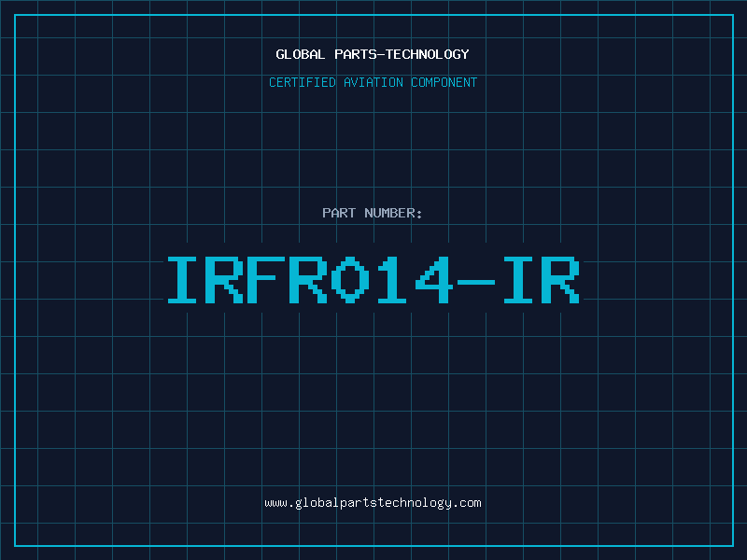Click the ".com" ending of the URL
Image resolution: width=747 pixels, height=560 pixels.
click(468, 503)
